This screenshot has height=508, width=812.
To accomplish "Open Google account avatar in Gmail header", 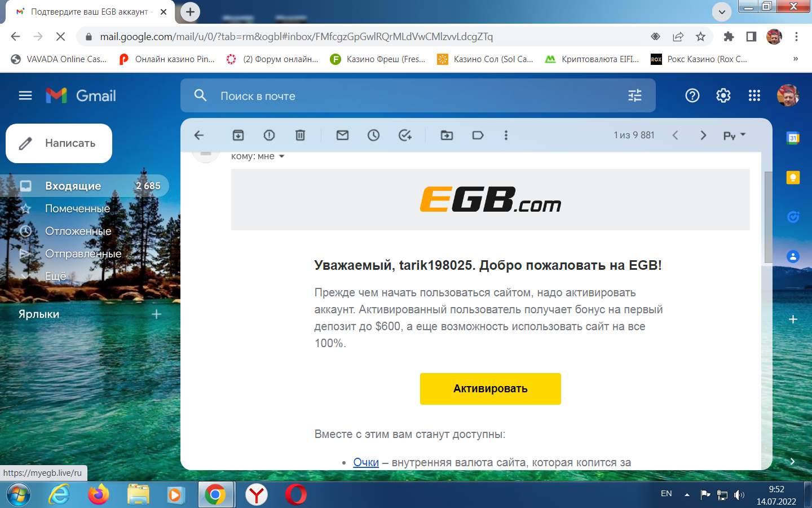I will point(788,95).
